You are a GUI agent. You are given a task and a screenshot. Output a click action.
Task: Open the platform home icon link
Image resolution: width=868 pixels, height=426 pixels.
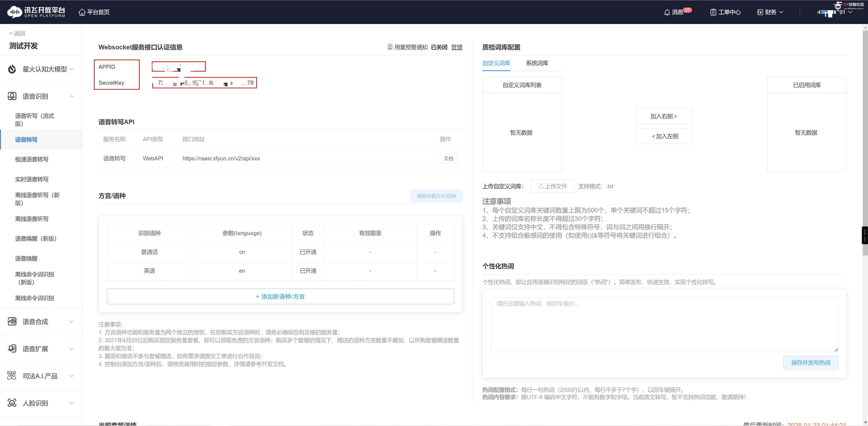pos(82,12)
